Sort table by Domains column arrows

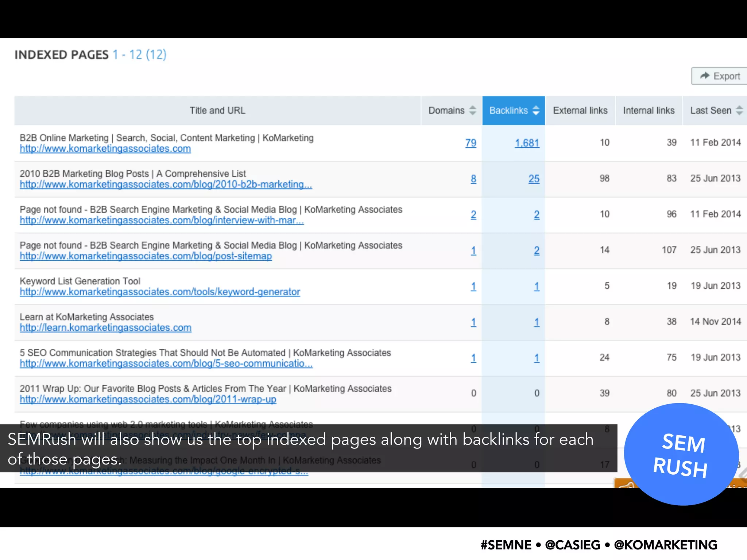tap(472, 110)
